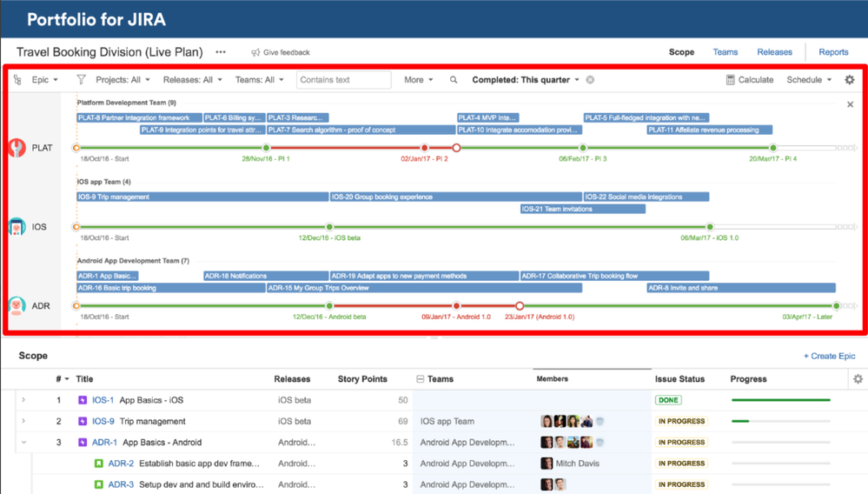Open the Scope table settings gear
This screenshot has height=494, width=868.
pos(858,379)
